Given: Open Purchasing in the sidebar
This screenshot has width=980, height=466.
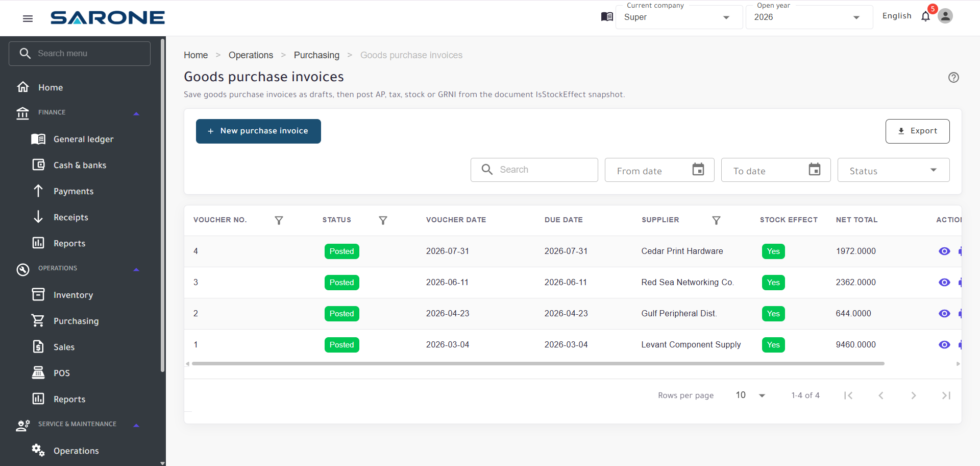Looking at the screenshot, I should coord(76,321).
